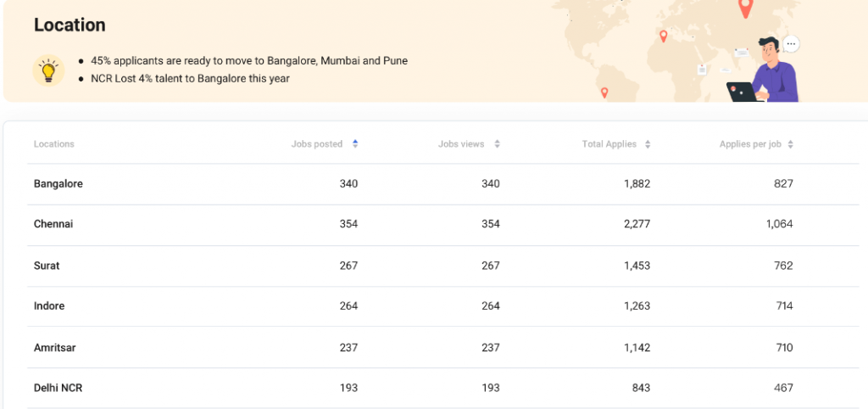Select the large red map pin
This screenshot has height=409, width=868.
point(746,7)
